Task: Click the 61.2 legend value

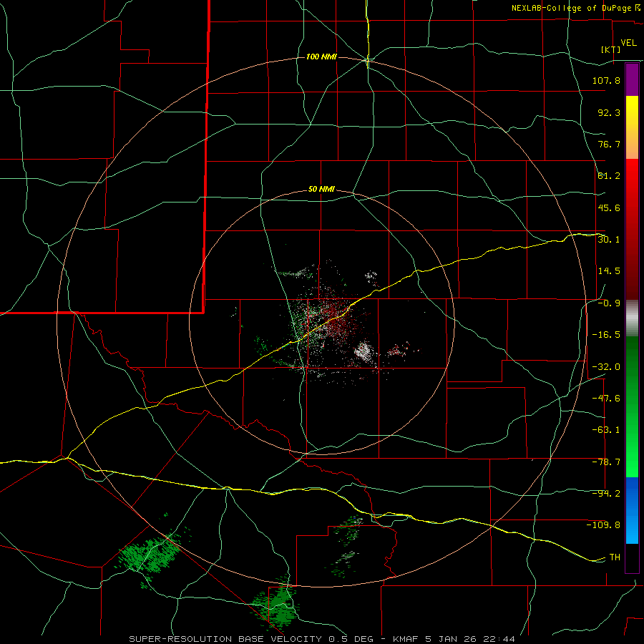Action: [609, 176]
